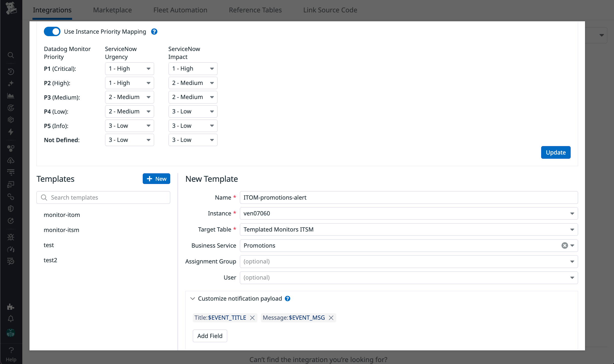Click the Update button
Screen dimensions: 614x364
click(556, 152)
